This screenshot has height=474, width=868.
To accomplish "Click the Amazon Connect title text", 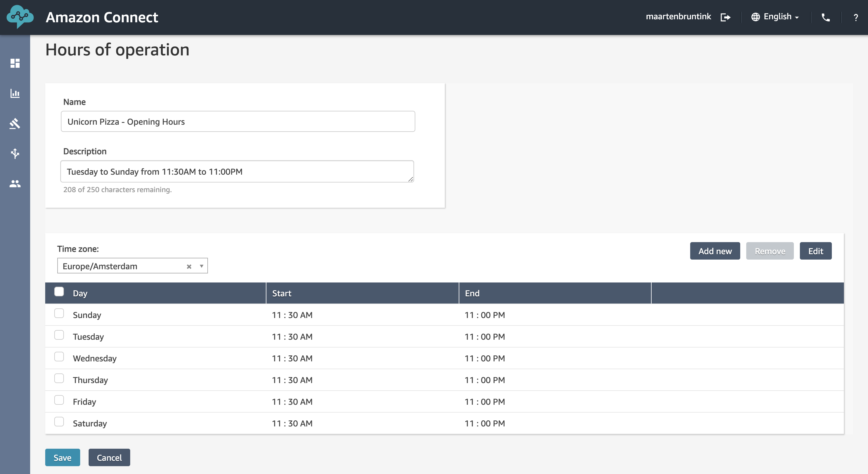I will 102,17.
